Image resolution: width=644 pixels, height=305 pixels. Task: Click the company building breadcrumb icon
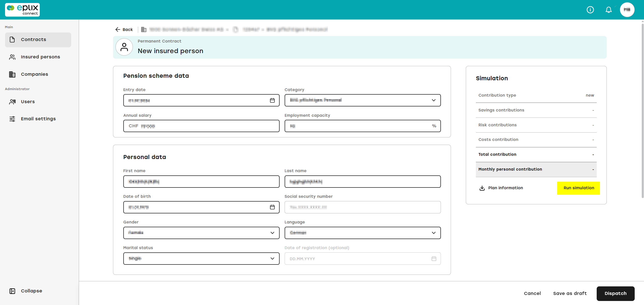(144, 29)
